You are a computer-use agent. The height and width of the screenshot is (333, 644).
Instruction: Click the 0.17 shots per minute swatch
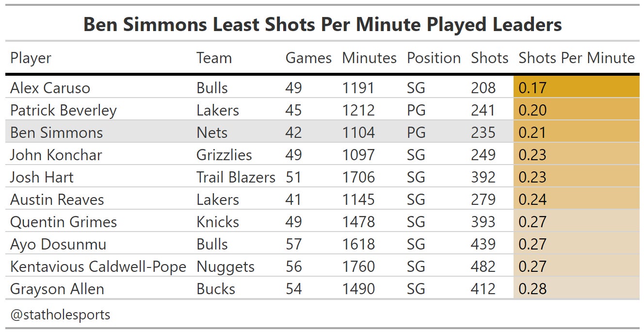[576, 88]
